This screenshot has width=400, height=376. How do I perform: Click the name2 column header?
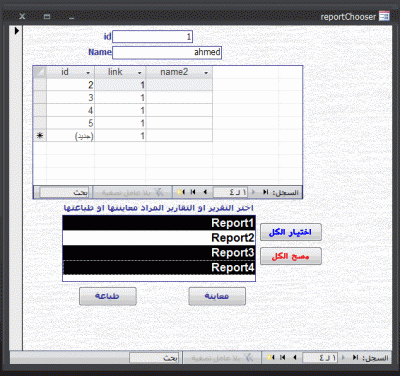(x=179, y=72)
